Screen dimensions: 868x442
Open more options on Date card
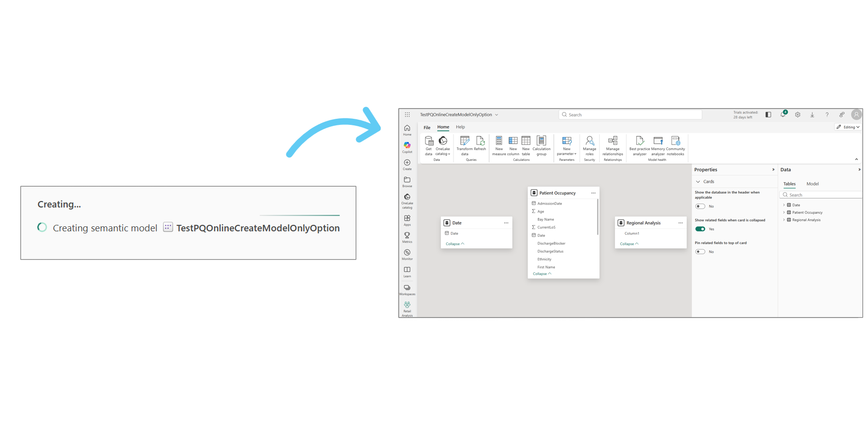[x=506, y=223]
